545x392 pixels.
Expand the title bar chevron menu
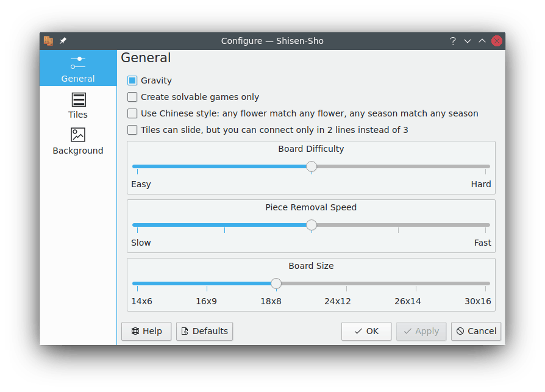click(467, 41)
